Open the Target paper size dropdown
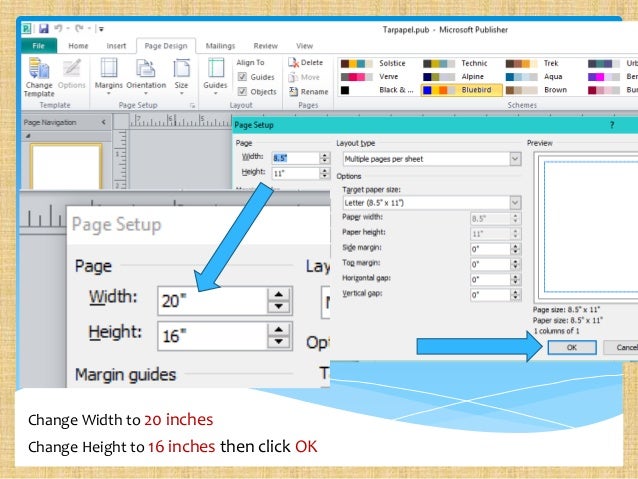This screenshot has height=479, width=638. 515,202
